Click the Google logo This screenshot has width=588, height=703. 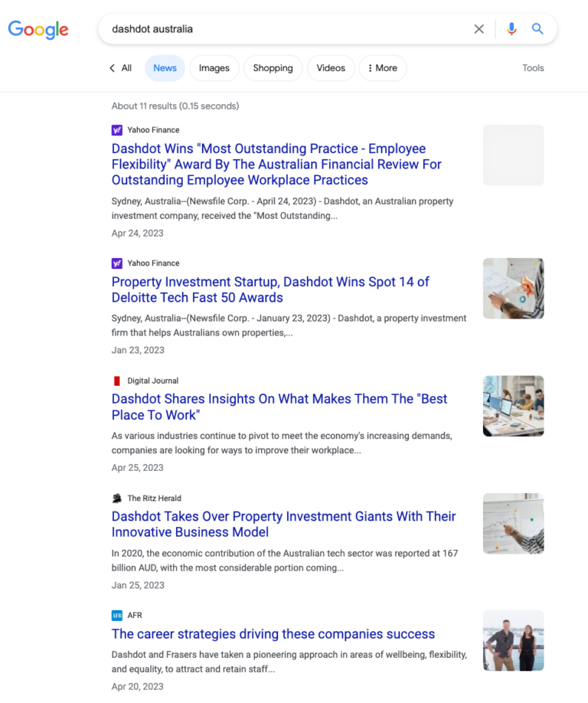tap(38, 29)
